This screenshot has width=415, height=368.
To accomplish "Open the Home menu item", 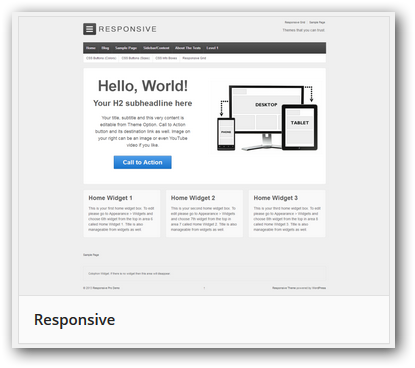I will pos(91,48).
